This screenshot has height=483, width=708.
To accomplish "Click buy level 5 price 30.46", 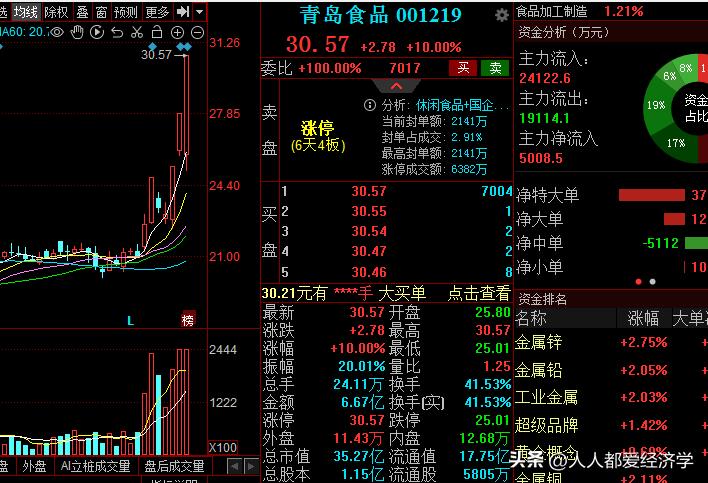I will [x=369, y=272].
